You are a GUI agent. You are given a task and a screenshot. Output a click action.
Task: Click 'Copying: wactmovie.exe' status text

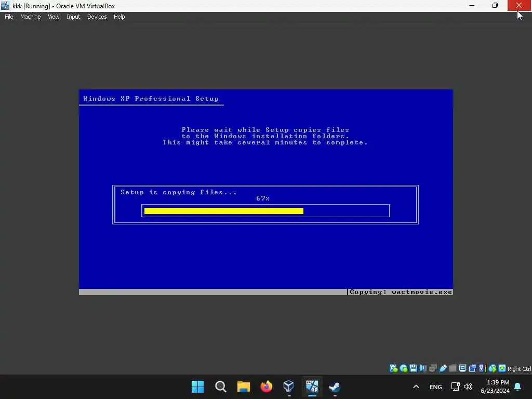point(401,292)
